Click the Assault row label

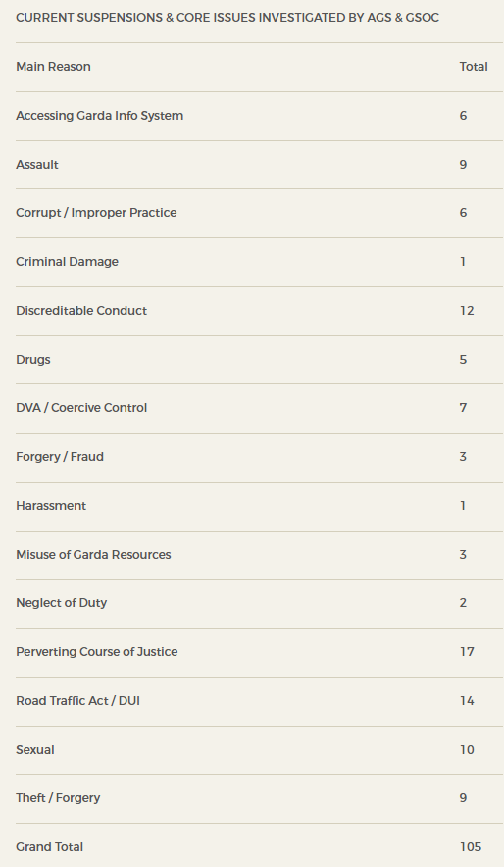coord(37,164)
